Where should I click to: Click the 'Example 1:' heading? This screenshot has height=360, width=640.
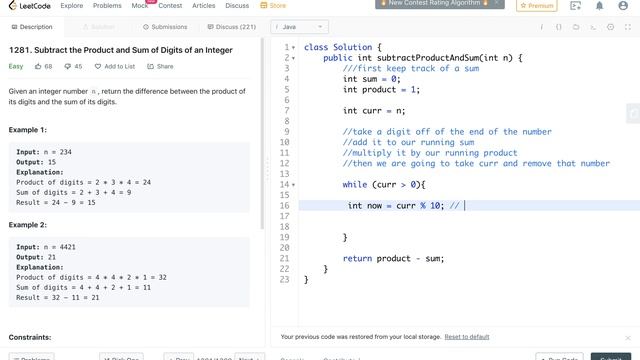tap(28, 130)
